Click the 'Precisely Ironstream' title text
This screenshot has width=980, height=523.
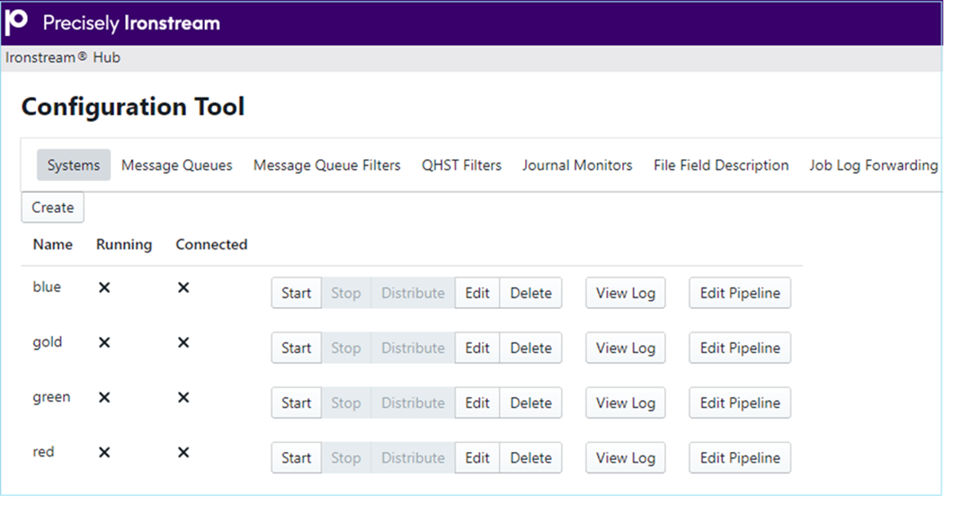(x=131, y=23)
